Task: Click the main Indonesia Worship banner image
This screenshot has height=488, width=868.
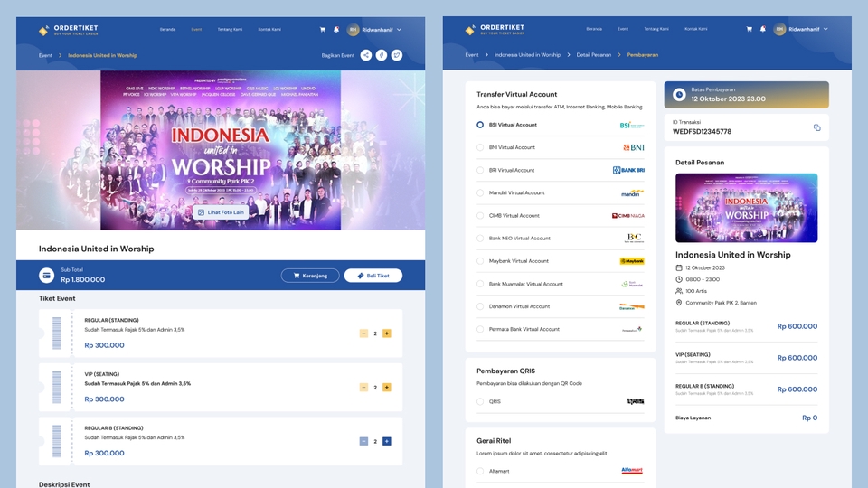Action: [x=221, y=151]
